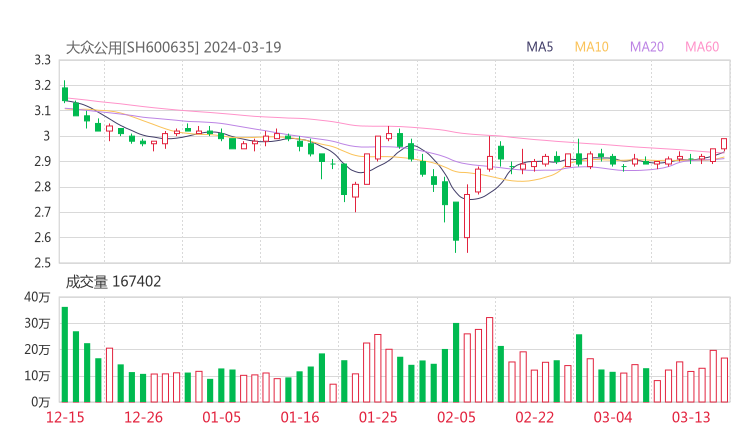Click the 01-25 date axis label

pos(378,417)
